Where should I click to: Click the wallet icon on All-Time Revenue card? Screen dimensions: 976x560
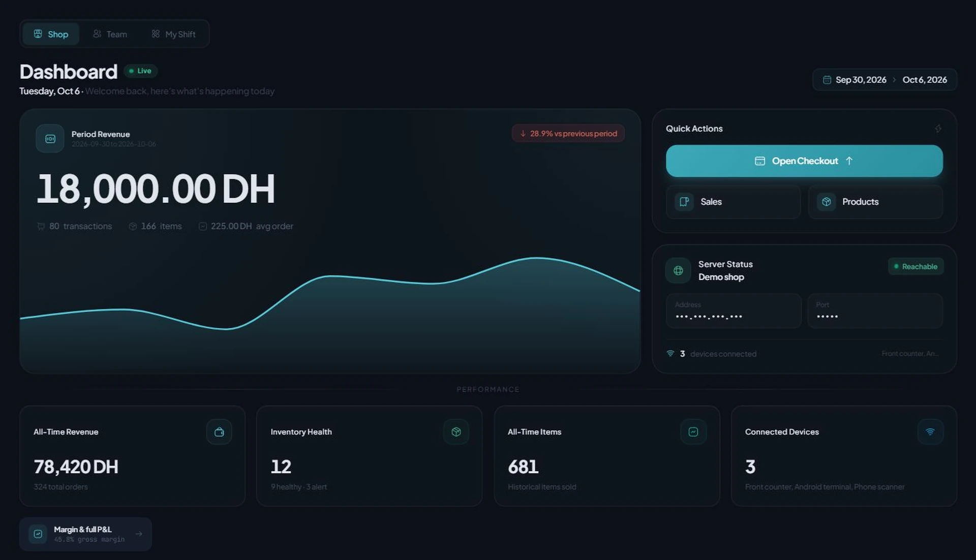[219, 432]
